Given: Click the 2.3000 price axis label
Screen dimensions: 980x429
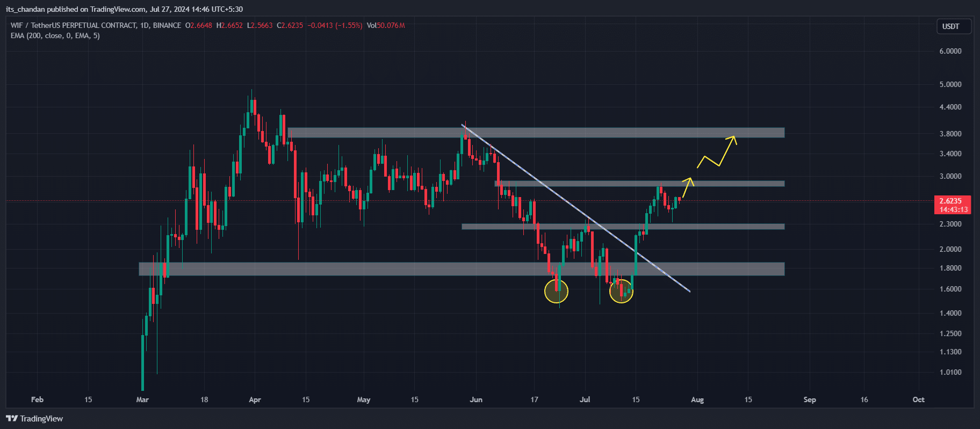Looking at the screenshot, I should pyautogui.click(x=950, y=224).
